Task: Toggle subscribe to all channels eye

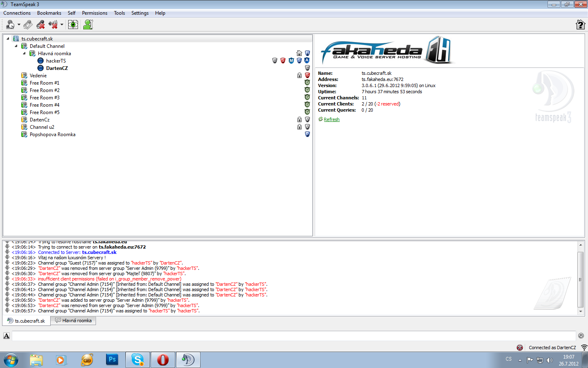Action: 73,25
